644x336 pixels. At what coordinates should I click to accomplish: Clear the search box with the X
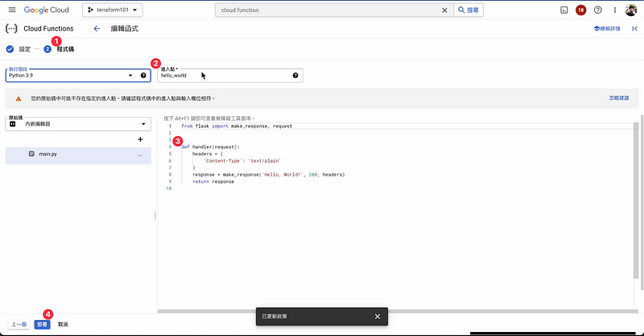pos(444,10)
